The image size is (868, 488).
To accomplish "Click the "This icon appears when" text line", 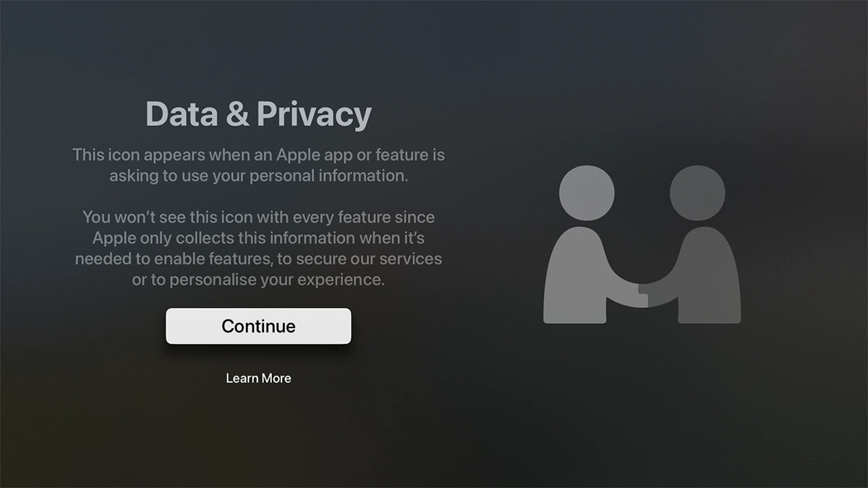I will pos(258,155).
